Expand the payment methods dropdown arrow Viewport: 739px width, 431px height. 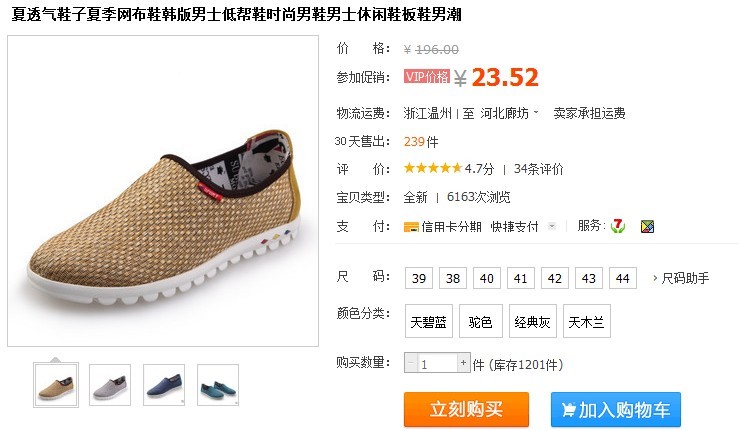pos(551,226)
